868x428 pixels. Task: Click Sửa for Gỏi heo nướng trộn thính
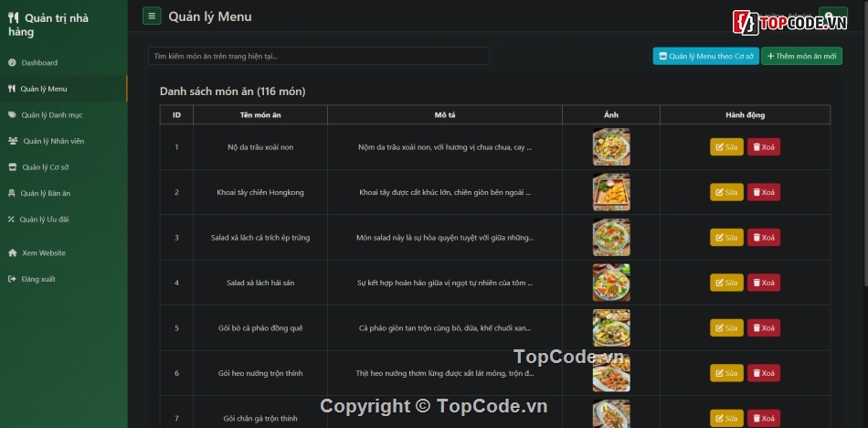726,373
